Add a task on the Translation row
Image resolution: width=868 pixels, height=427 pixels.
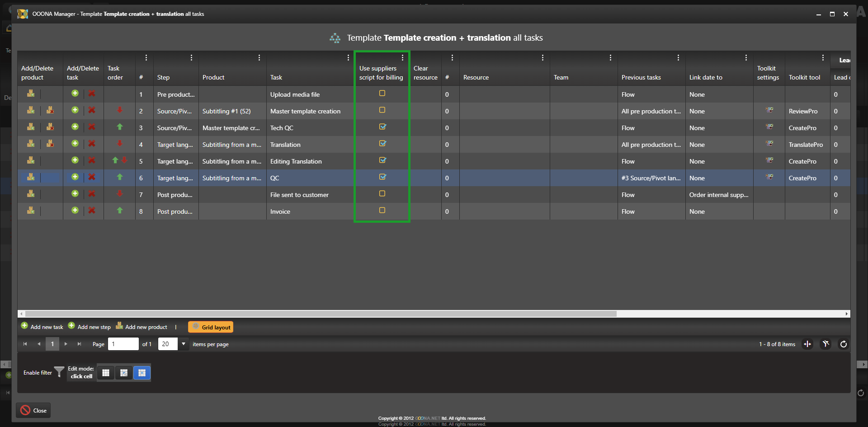pos(75,144)
